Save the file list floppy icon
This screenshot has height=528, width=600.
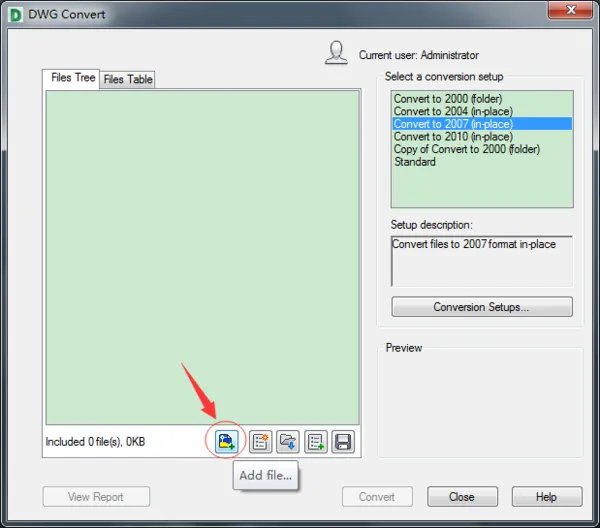pyautogui.click(x=342, y=441)
